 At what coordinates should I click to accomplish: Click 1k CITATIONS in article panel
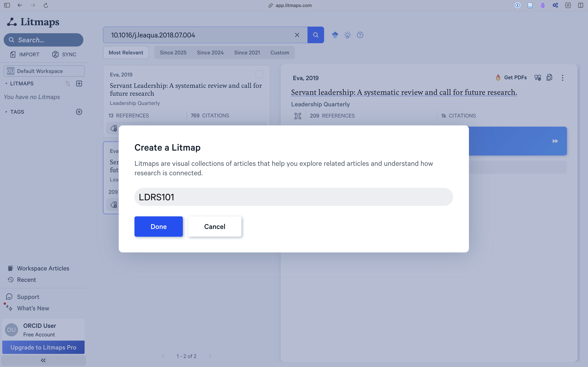458,116
